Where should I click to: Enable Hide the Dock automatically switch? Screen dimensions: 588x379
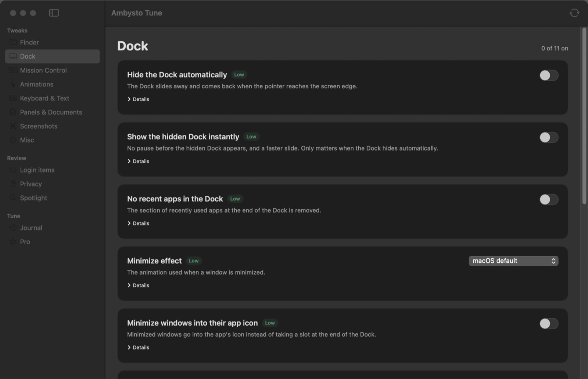(x=549, y=75)
